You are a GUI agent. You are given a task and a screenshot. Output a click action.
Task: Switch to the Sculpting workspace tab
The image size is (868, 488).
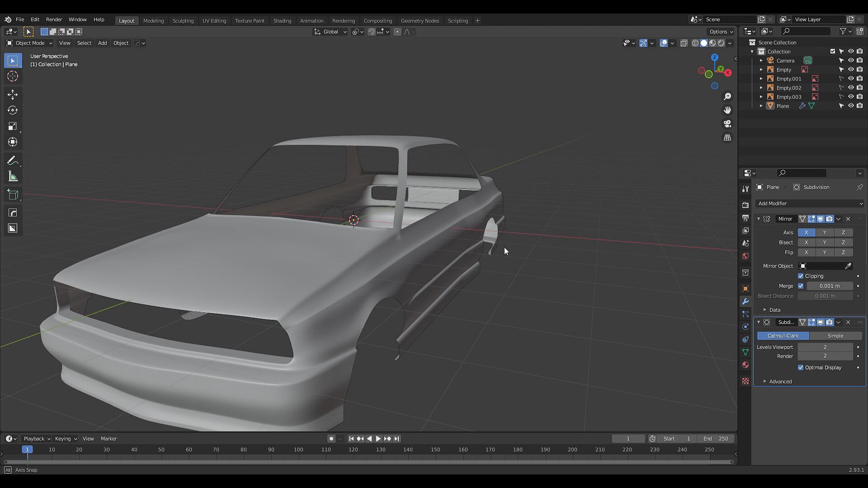[x=183, y=21]
